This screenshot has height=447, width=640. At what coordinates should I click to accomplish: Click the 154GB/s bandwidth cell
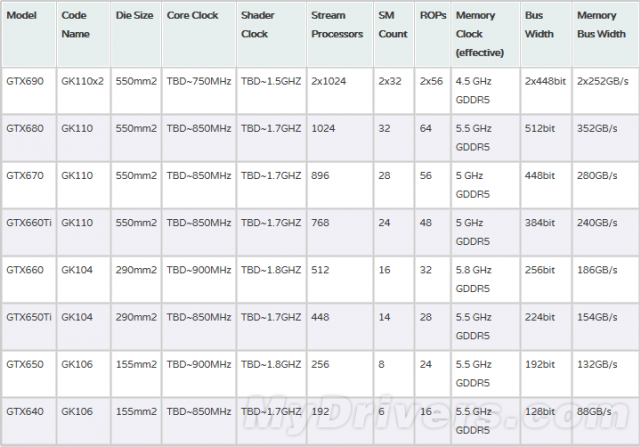click(x=606, y=327)
